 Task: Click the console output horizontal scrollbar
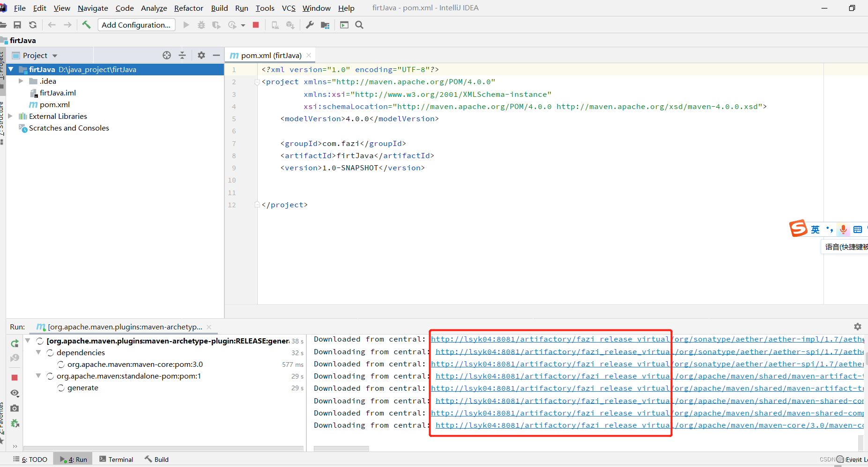[x=341, y=449]
